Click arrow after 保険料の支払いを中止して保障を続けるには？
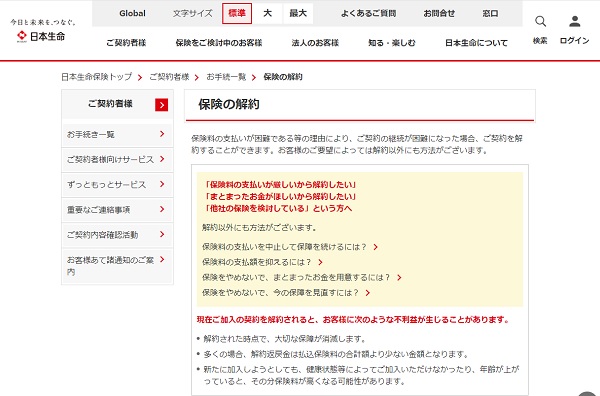The height and width of the screenshot is (396, 600). 375,247
